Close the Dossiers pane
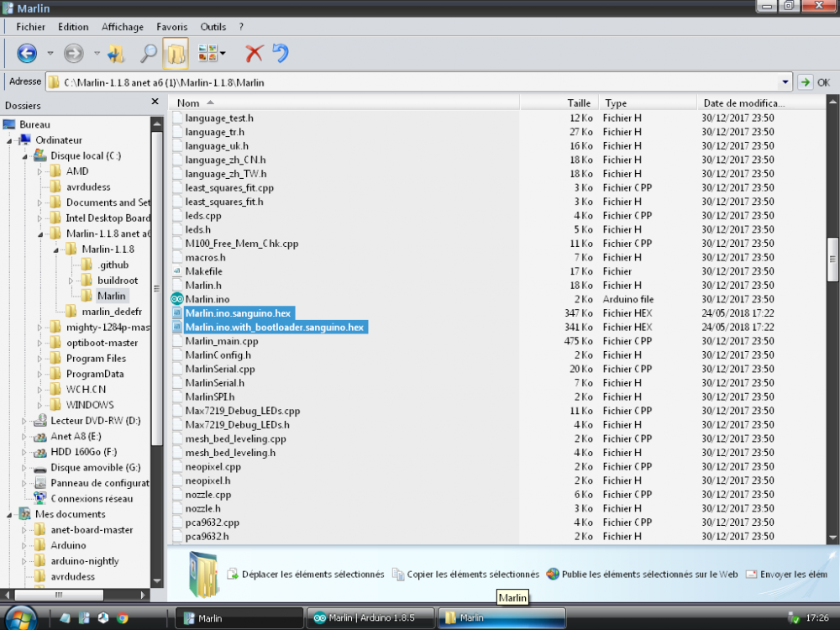The image size is (840, 630). [x=155, y=102]
